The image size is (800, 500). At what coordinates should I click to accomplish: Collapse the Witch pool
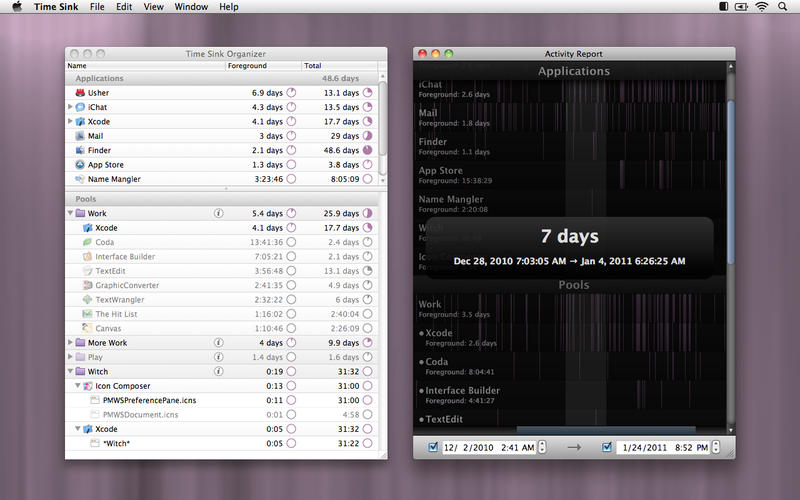70,371
